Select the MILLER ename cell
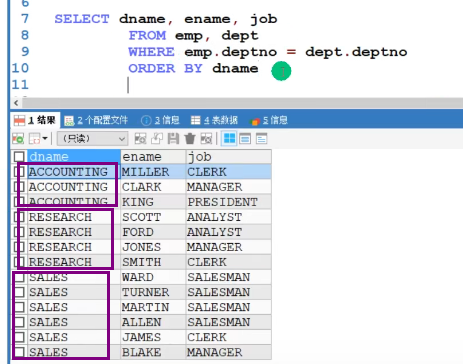Viewport: 463px width, 364px height. coord(153,172)
